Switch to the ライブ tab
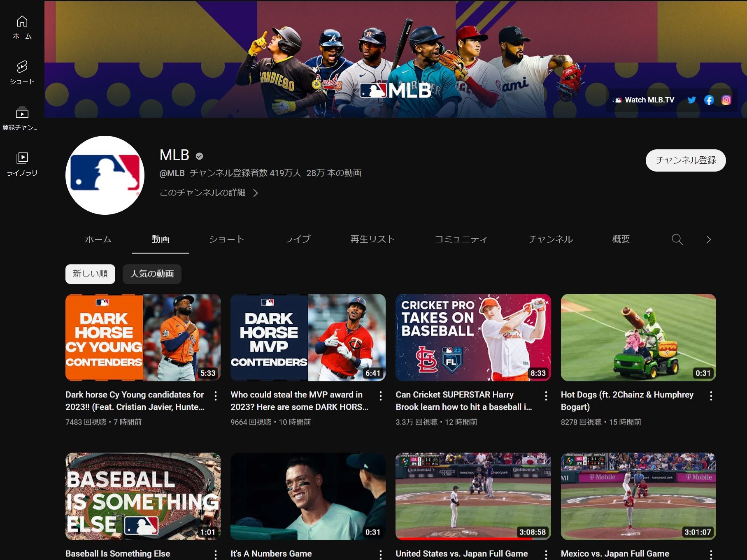This screenshot has height=560, width=747. pos(298,239)
